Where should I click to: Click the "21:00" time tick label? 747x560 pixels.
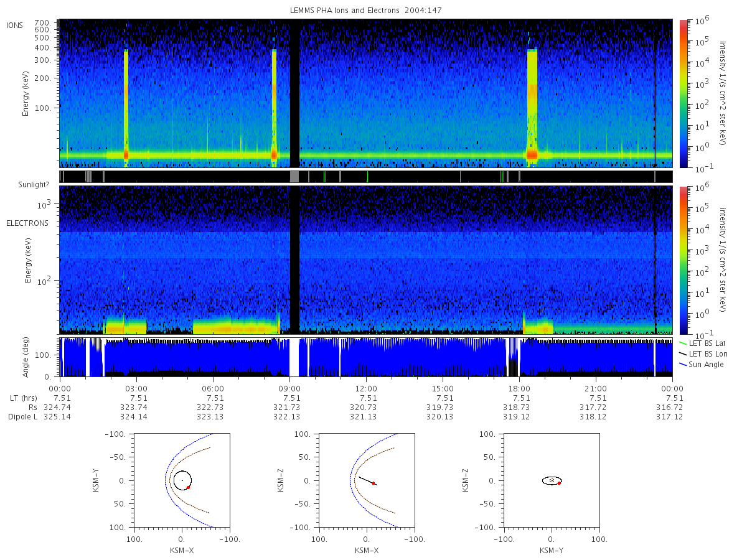tap(596, 388)
